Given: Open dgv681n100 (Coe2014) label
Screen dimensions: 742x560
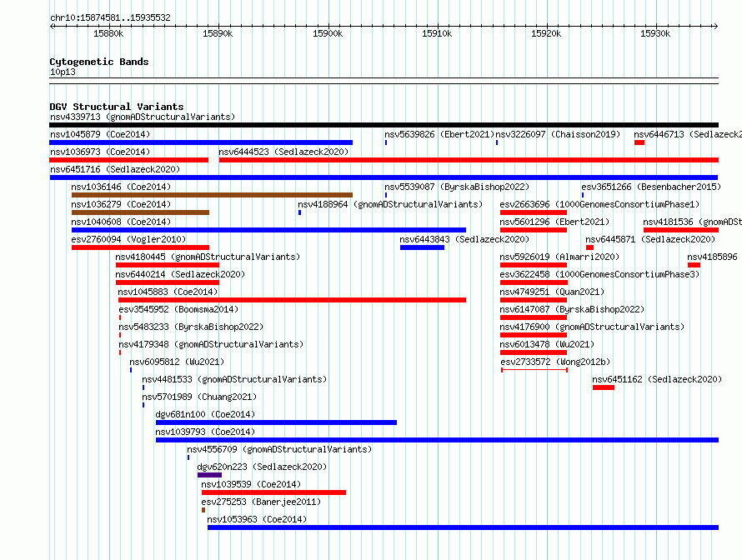Looking at the screenshot, I should (x=205, y=414).
